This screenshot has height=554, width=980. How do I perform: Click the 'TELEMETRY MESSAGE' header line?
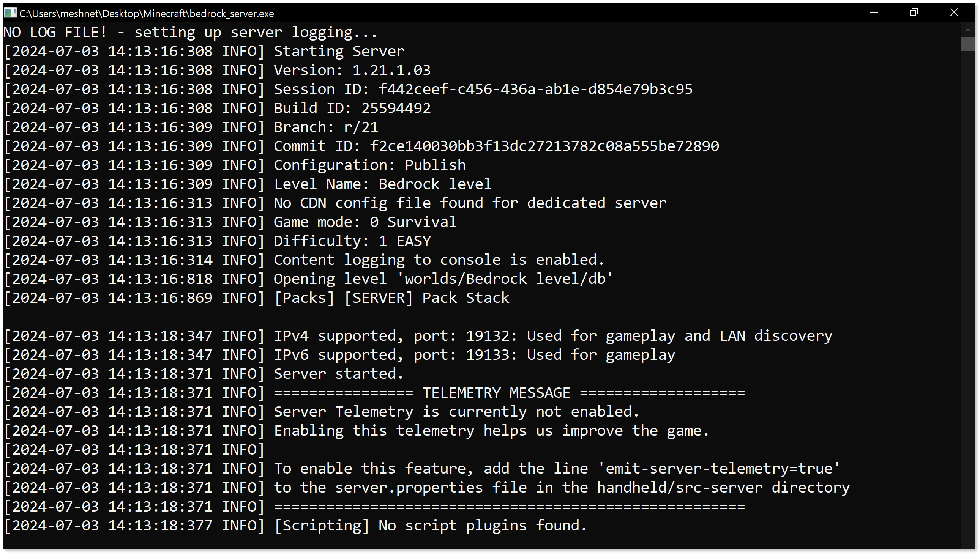click(x=509, y=393)
